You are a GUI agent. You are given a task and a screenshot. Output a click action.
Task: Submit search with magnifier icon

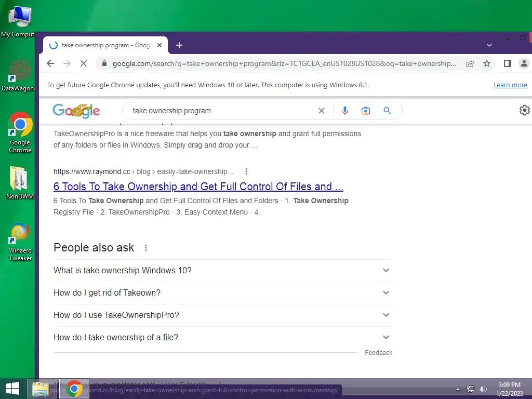(x=387, y=111)
